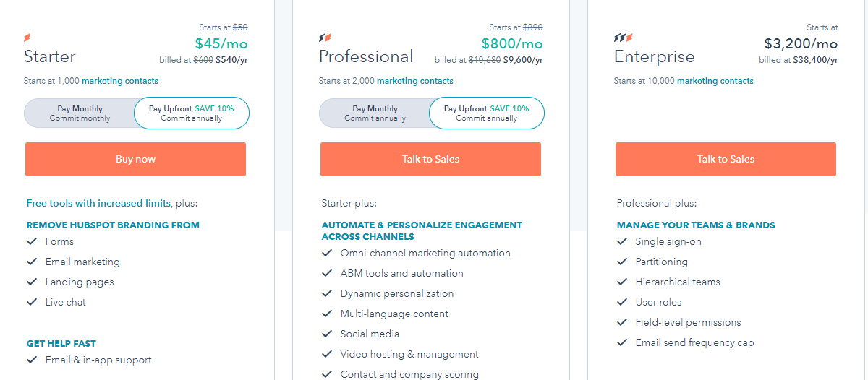Choose Pay Upfront for the Professional plan
The image size is (868, 380).
coord(487,113)
